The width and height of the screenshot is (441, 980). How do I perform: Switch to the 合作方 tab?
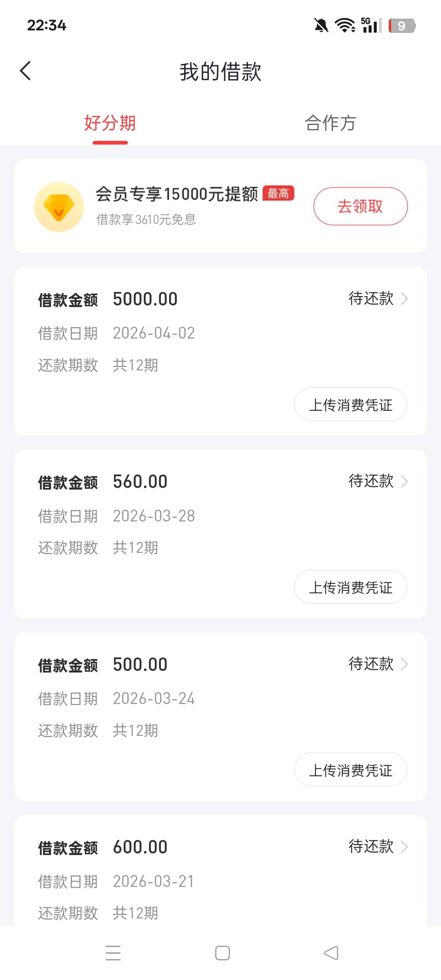(x=330, y=123)
